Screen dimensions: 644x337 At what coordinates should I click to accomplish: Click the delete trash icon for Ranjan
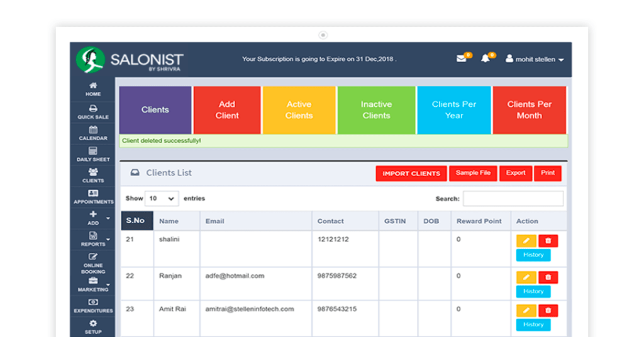pos(548,277)
